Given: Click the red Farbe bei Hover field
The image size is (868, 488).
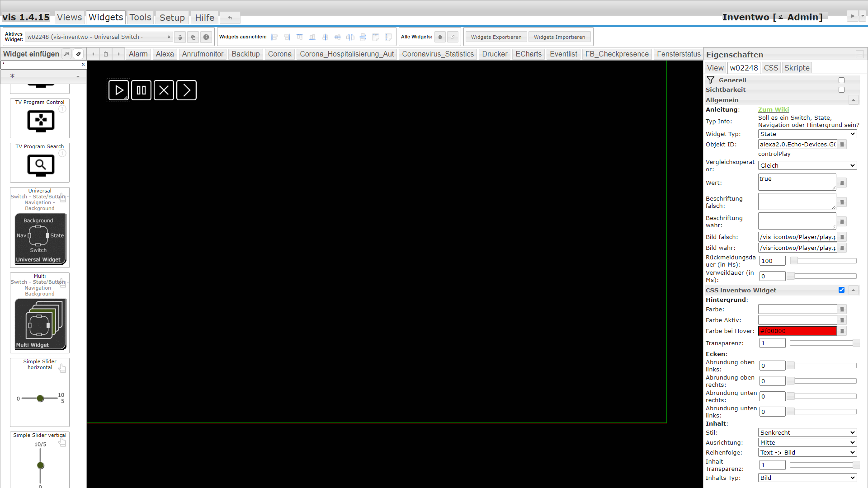Looking at the screenshot, I should [797, 331].
